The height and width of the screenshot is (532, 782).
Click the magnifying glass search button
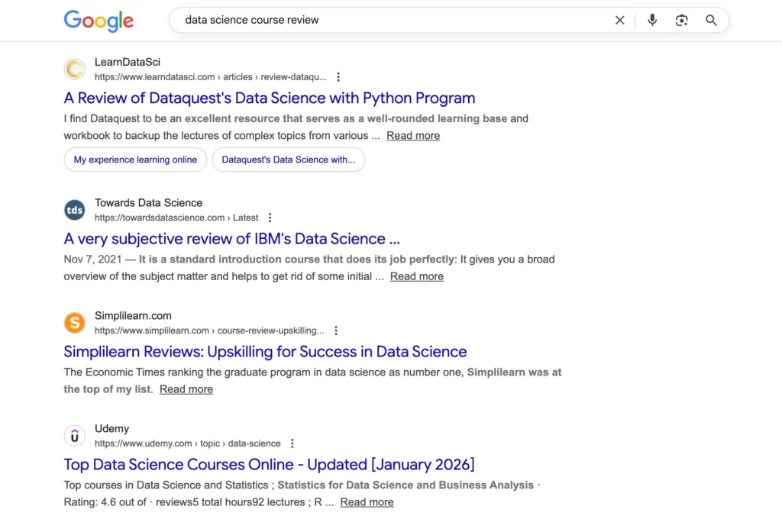pyautogui.click(x=711, y=21)
